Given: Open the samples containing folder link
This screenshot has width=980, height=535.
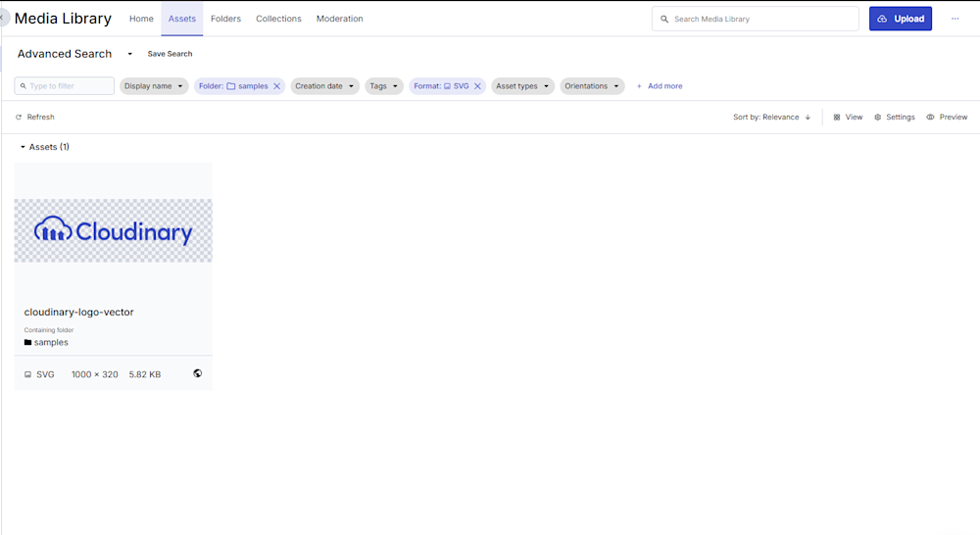Looking at the screenshot, I should 46,343.
